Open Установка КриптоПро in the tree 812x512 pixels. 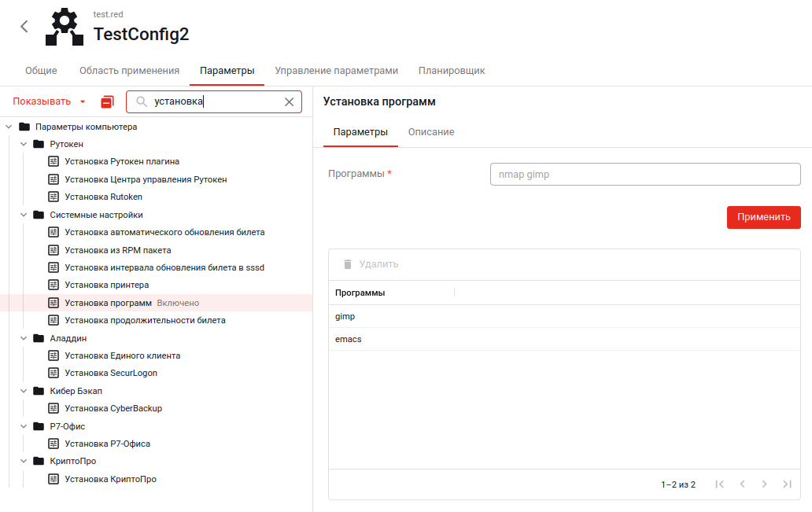[110, 479]
